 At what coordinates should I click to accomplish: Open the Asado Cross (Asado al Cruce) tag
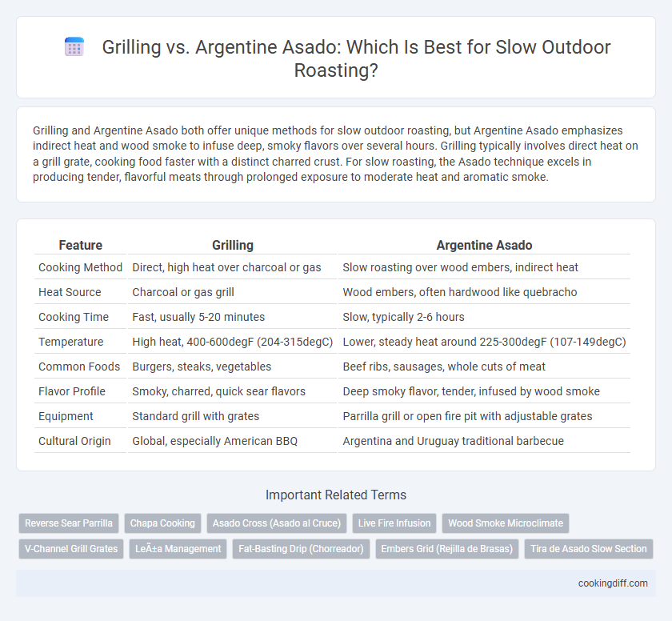coord(277,523)
